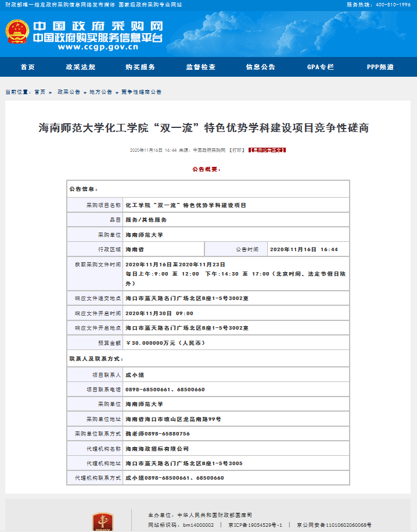
Task: Click the 海南省 administrative region value
Action: [x=135, y=249]
